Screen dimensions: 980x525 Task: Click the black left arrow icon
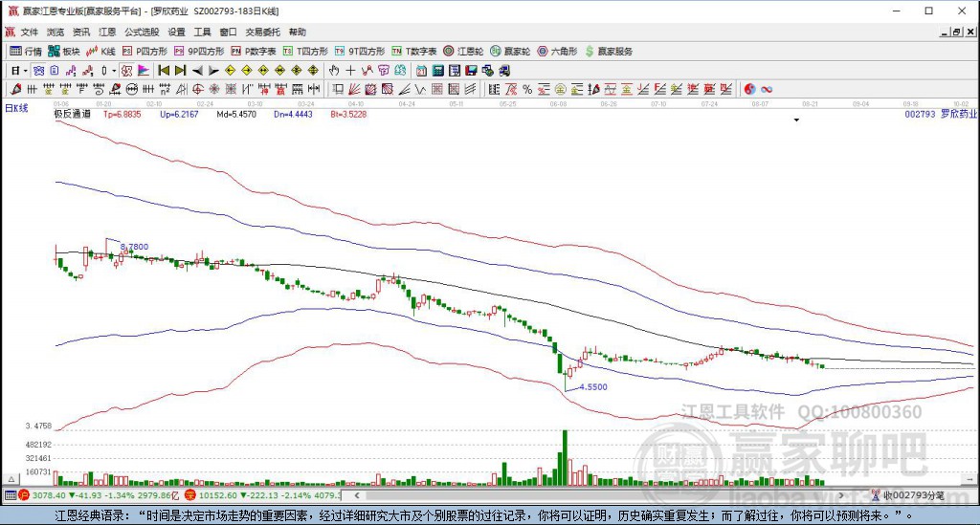click(197, 71)
